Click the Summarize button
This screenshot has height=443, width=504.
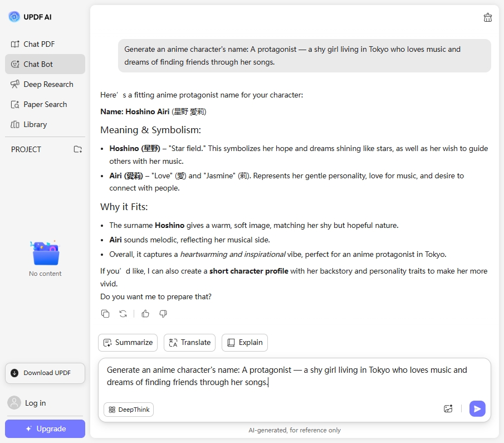[x=128, y=343]
